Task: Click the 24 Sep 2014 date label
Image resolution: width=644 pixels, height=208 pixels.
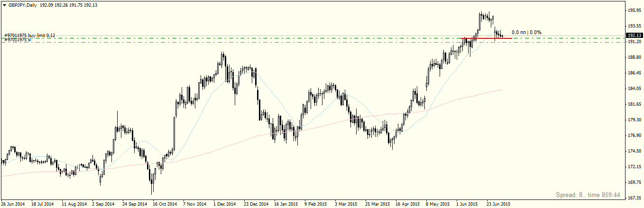Action: (x=134, y=204)
